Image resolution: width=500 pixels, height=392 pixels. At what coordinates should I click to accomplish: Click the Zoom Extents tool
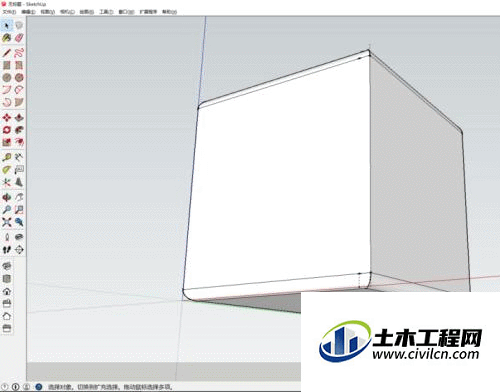coord(7,222)
